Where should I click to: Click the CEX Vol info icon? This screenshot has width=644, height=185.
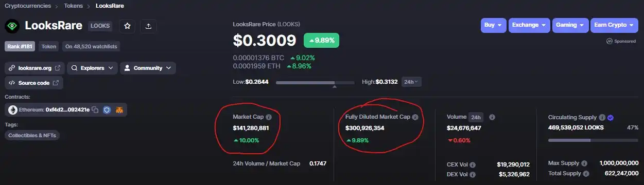point(473,165)
